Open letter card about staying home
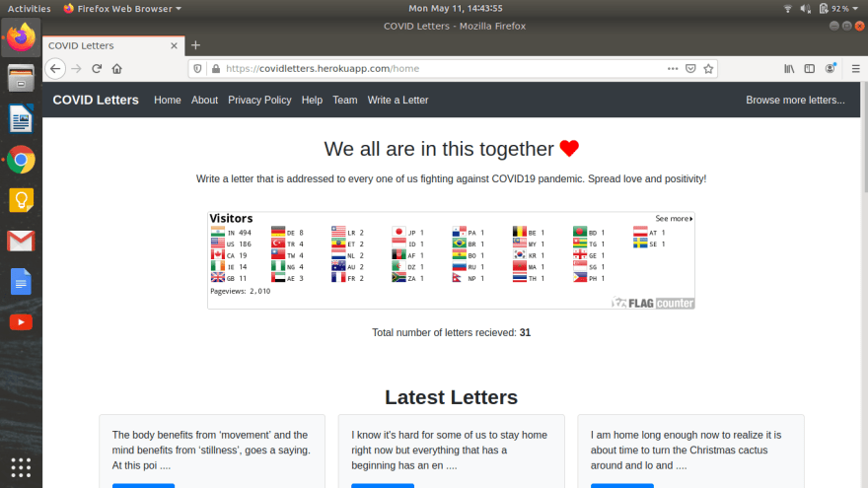Image resolution: width=868 pixels, height=488 pixels. coord(451,452)
